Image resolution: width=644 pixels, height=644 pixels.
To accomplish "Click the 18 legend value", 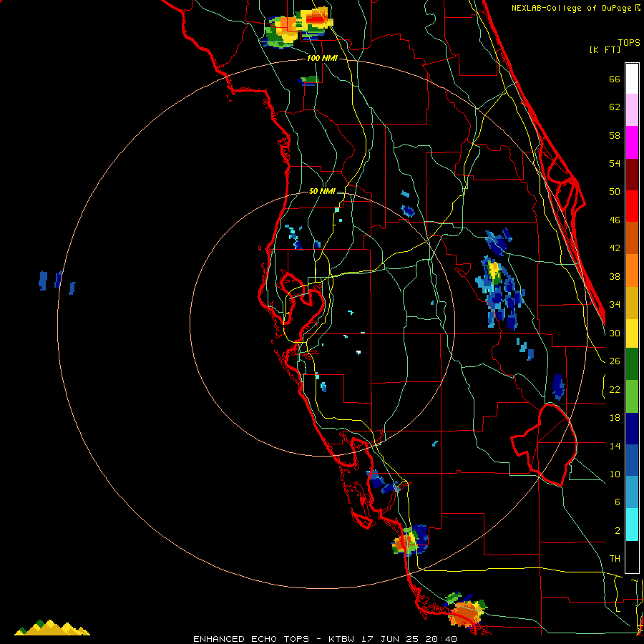I will (615, 418).
